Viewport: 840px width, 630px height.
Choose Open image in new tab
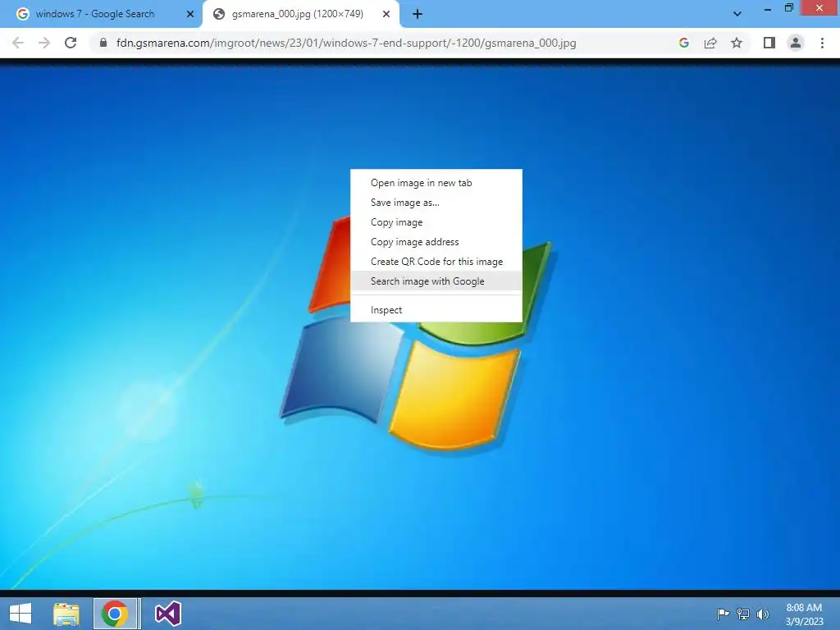(x=436, y=183)
